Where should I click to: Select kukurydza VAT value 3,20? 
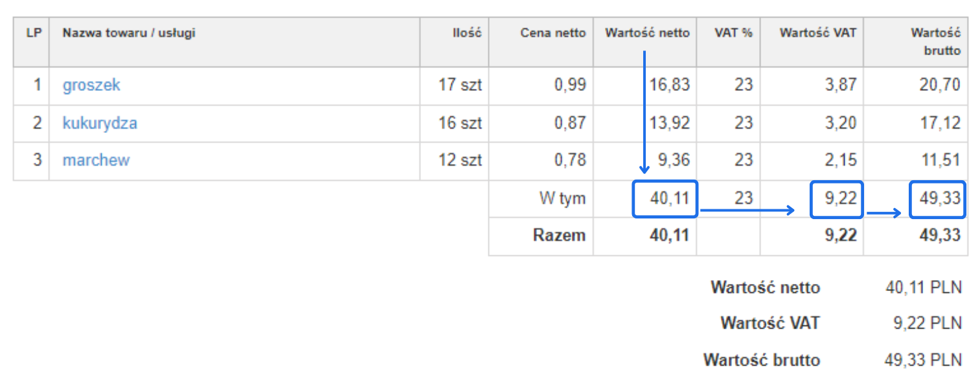click(841, 123)
